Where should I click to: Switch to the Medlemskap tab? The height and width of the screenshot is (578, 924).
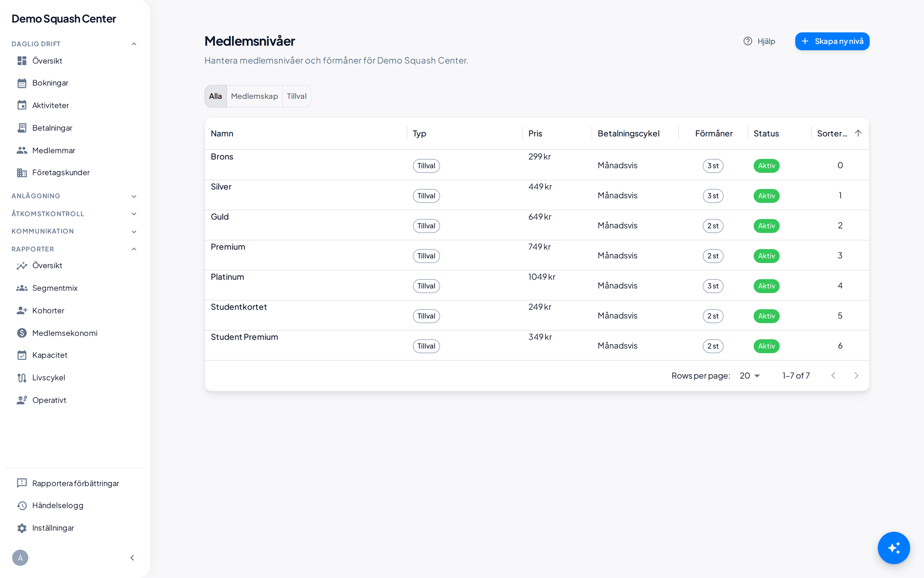click(x=254, y=96)
